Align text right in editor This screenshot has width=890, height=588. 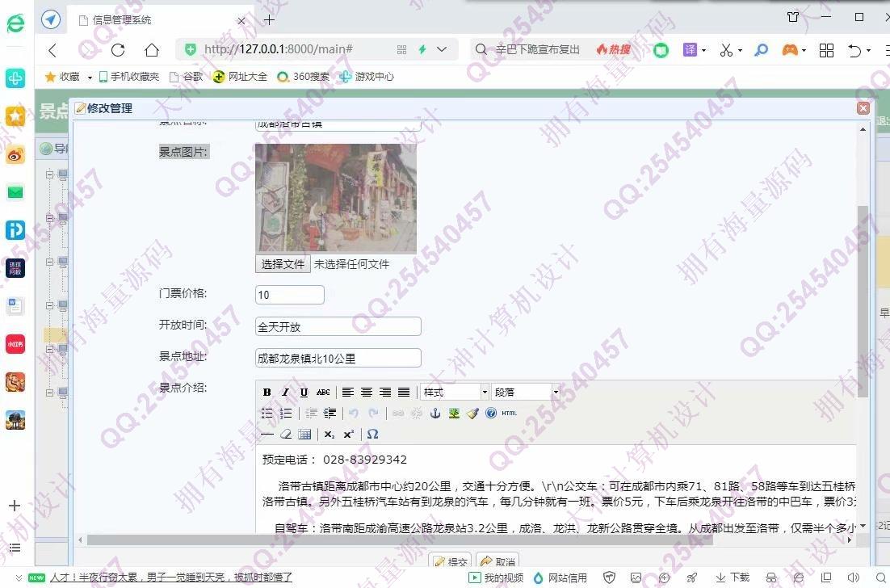click(x=385, y=393)
